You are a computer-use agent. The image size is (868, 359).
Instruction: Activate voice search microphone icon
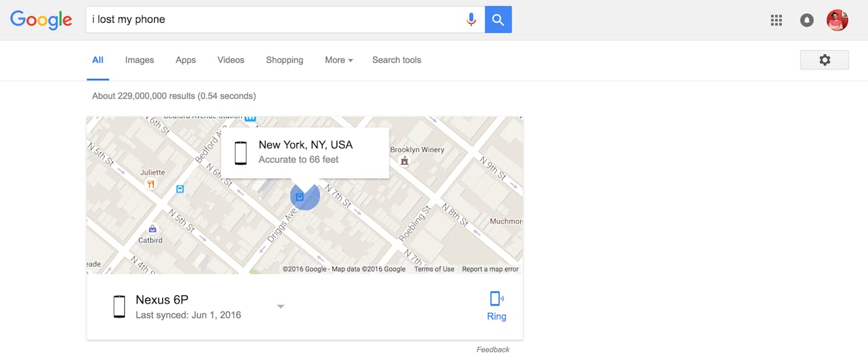click(471, 19)
